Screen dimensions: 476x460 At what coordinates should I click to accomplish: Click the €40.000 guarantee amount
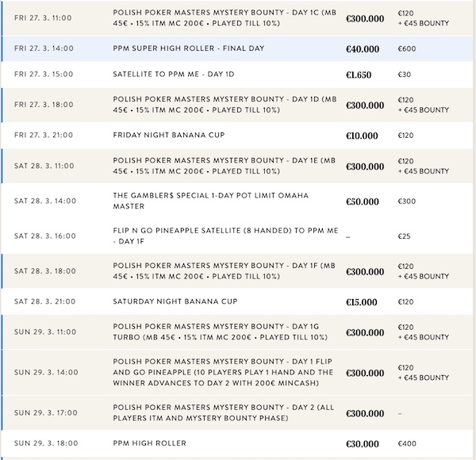click(363, 49)
